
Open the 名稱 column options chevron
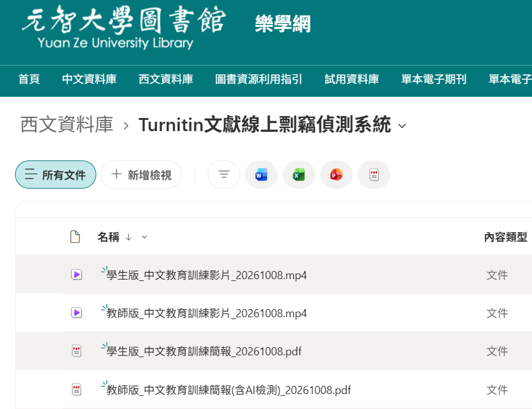144,237
